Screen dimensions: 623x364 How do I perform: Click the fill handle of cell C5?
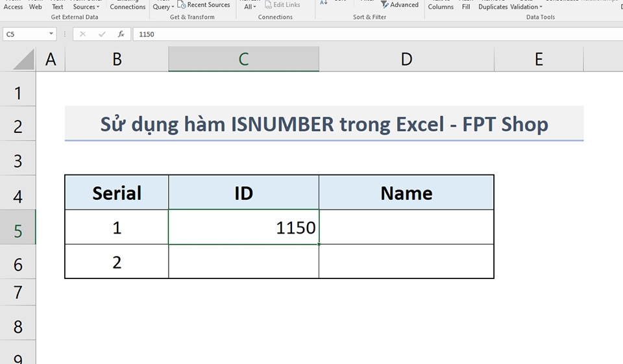[319, 244]
